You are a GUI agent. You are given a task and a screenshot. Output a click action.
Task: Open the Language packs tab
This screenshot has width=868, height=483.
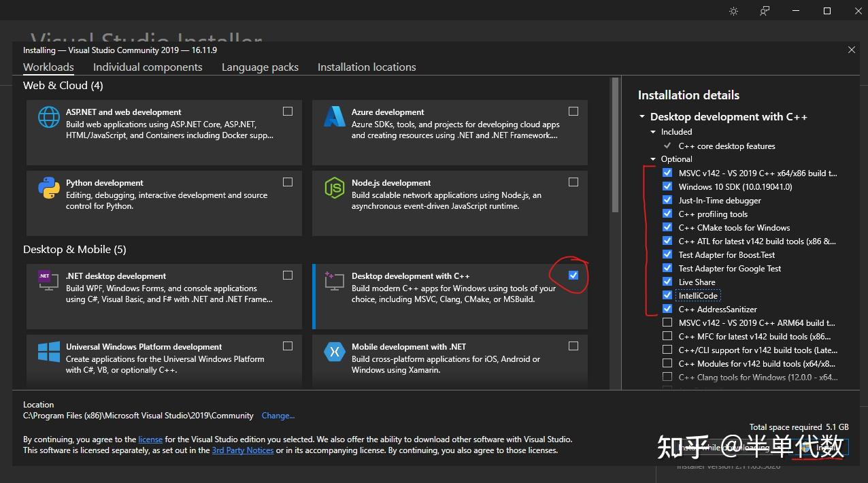point(260,67)
